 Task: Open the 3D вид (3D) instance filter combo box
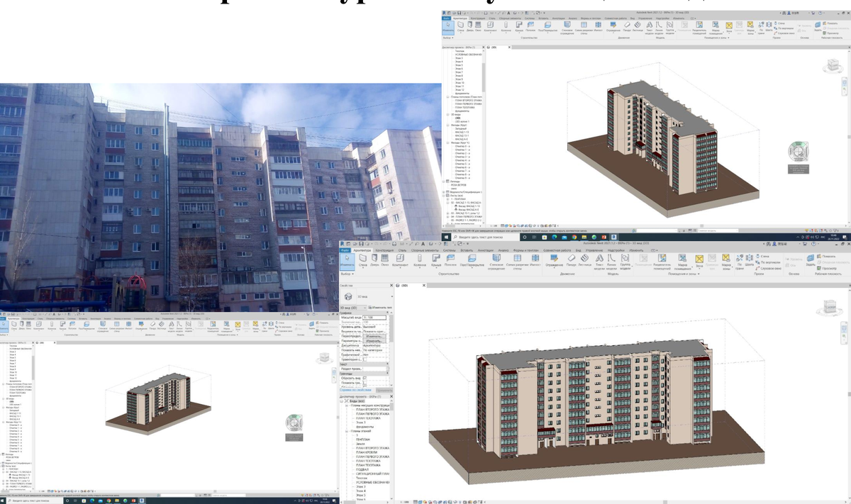click(x=353, y=308)
